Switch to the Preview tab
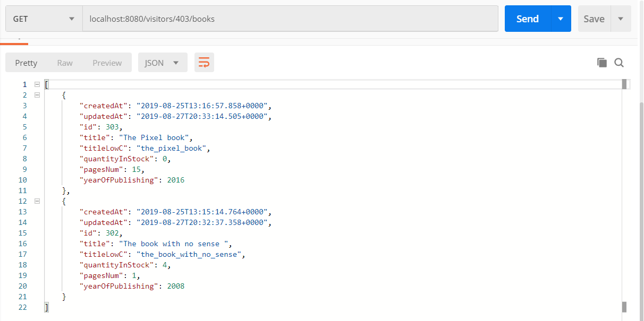The width and height of the screenshot is (644, 321). point(107,63)
